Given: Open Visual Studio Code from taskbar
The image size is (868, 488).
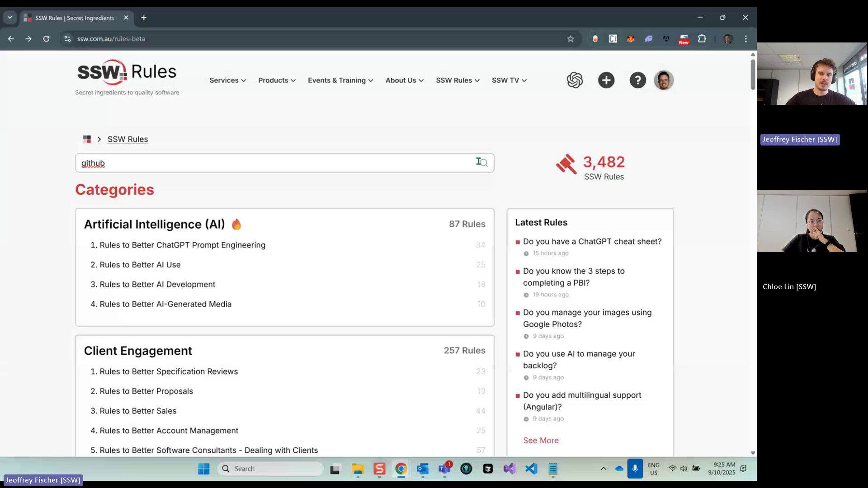Looking at the screenshot, I should (531, 469).
